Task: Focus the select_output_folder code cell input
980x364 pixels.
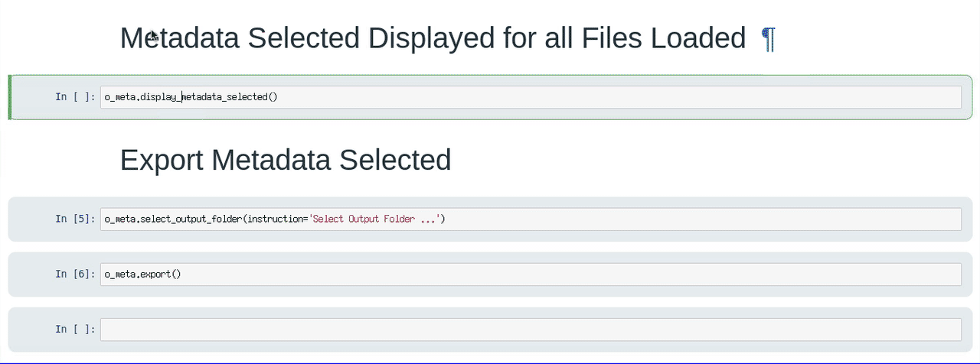Action: pos(689,219)
